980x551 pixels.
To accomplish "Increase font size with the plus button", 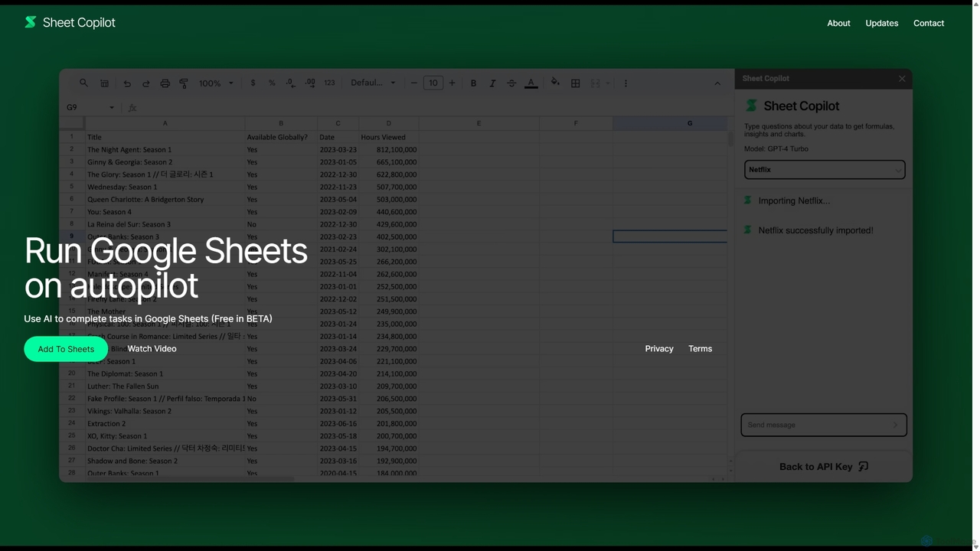I will point(452,83).
